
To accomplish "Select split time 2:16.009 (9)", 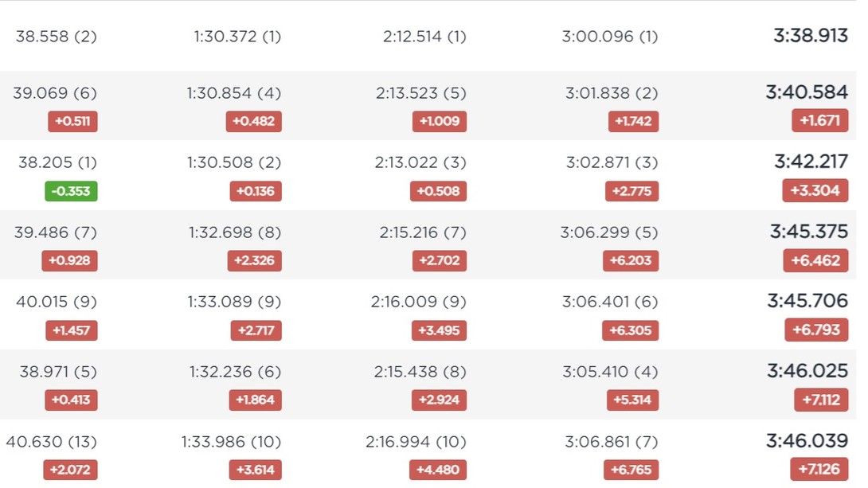I will (x=419, y=302).
